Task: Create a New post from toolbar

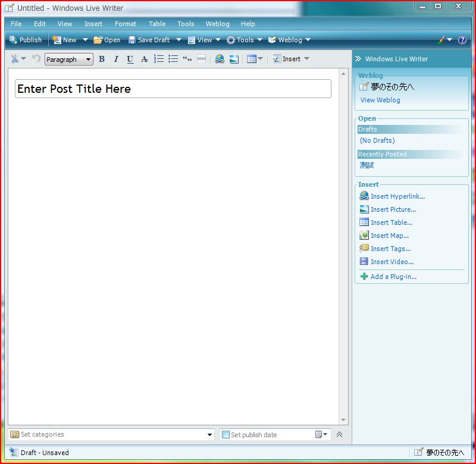Action: pyautogui.click(x=64, y=40)
